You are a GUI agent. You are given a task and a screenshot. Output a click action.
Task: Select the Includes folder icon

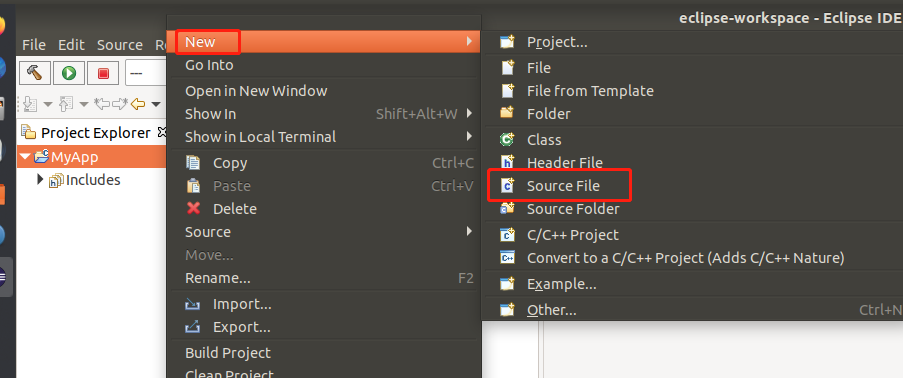click(56, 180)
